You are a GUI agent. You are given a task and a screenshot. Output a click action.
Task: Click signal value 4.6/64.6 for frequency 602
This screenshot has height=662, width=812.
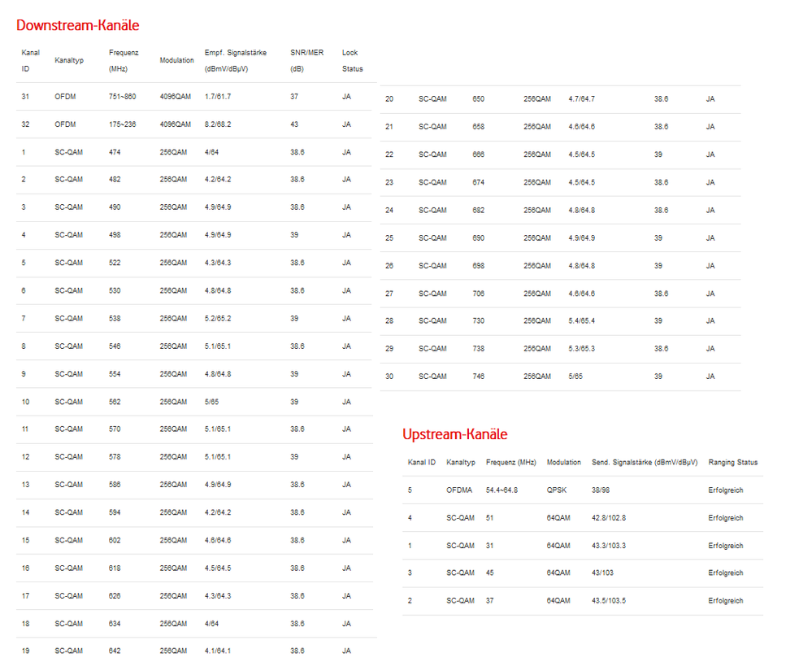click(218, 540)
